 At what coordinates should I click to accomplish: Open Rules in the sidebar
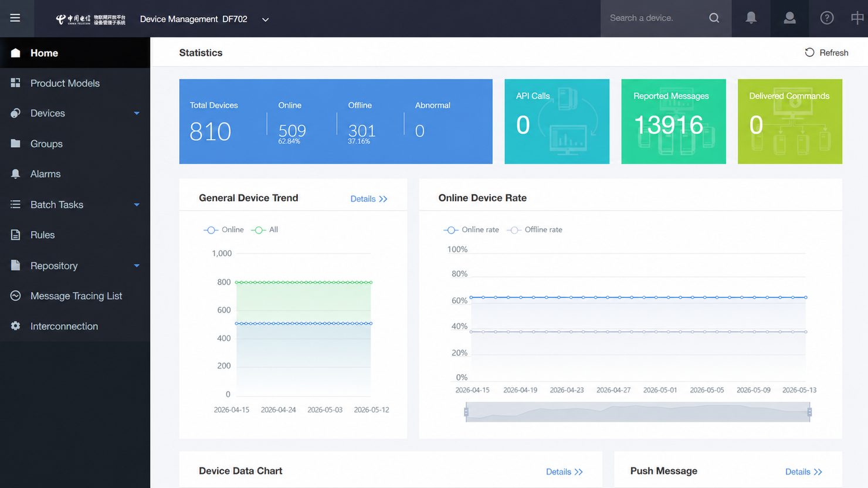75,235
